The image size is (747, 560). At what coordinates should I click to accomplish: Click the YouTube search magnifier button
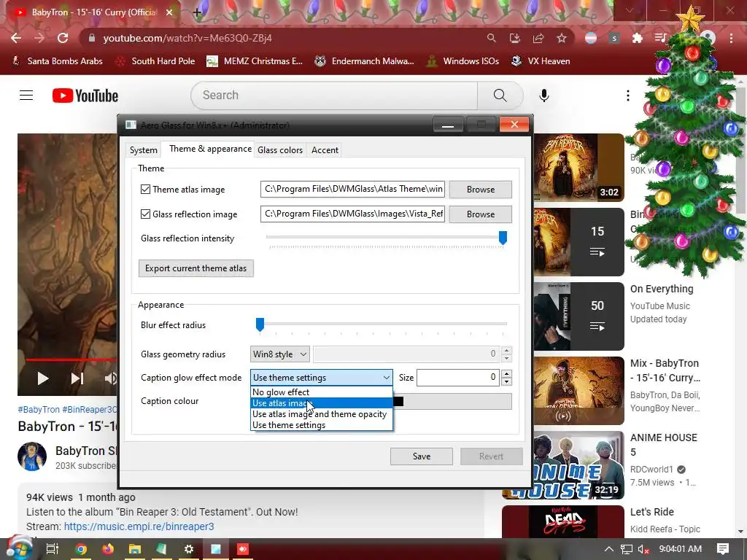click(x=500, y=96)
